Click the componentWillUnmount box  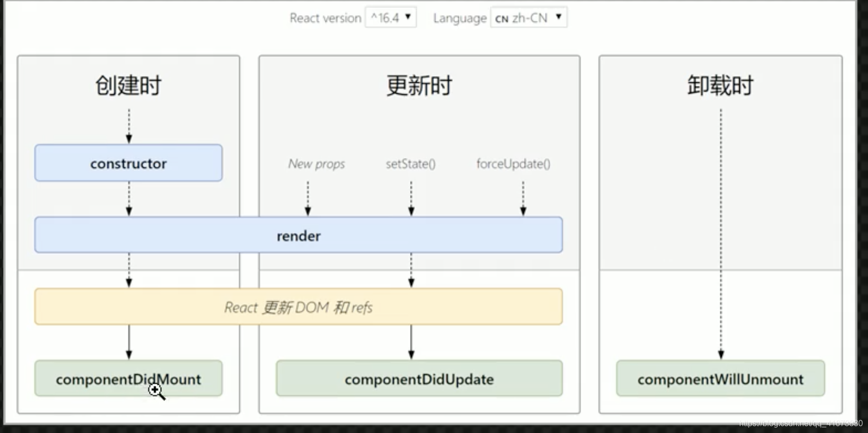pyautogui.click(x=720, y=379)
